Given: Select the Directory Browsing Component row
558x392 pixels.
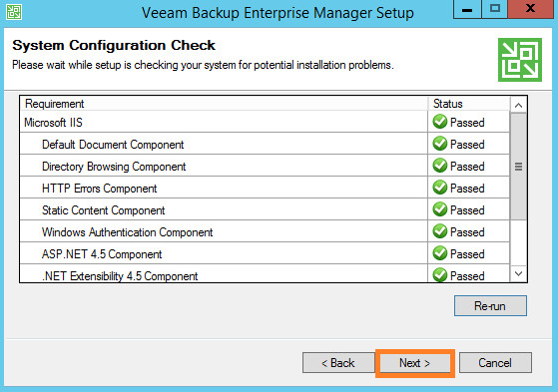Looking at the screenshot, I should pyautogui.click(x=265, y=166).
